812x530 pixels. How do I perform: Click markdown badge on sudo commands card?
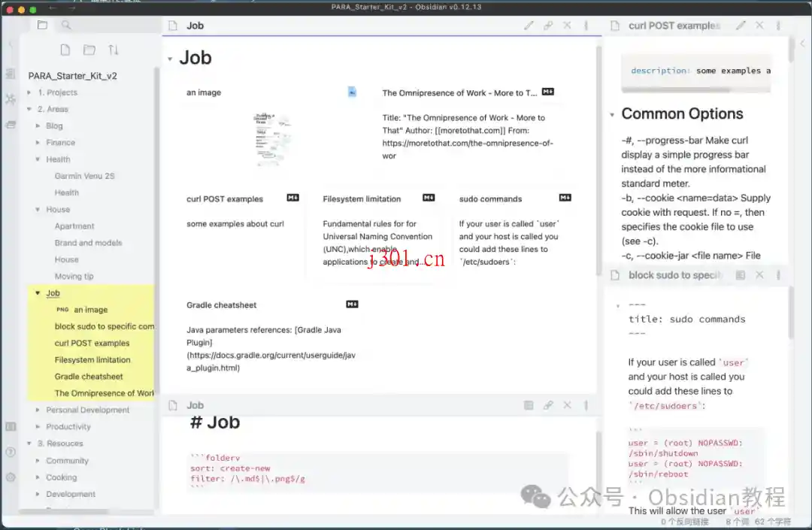tap(565, 198)
